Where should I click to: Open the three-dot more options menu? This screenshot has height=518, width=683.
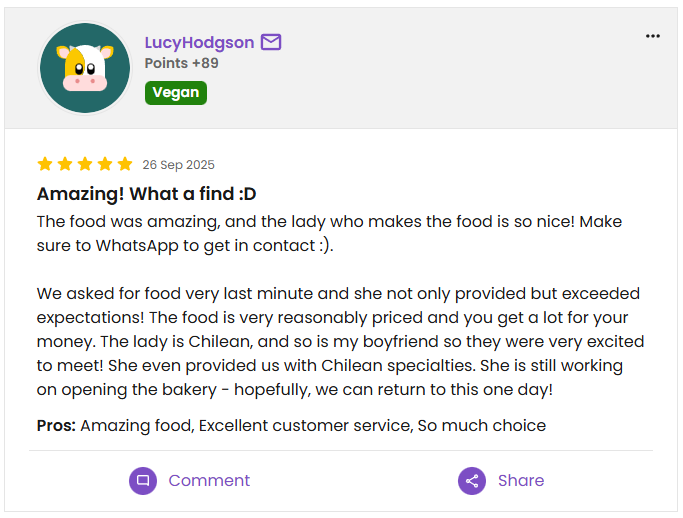[653, 36]
